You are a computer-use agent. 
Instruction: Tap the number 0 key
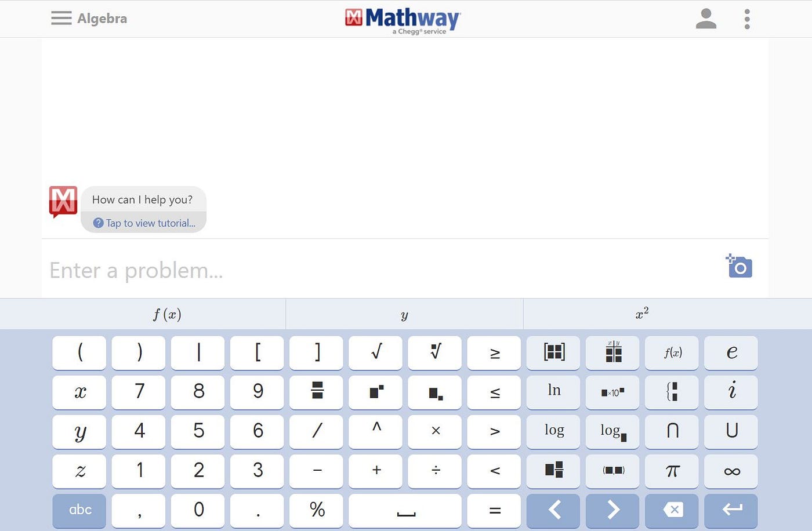[x=198, y=510]
